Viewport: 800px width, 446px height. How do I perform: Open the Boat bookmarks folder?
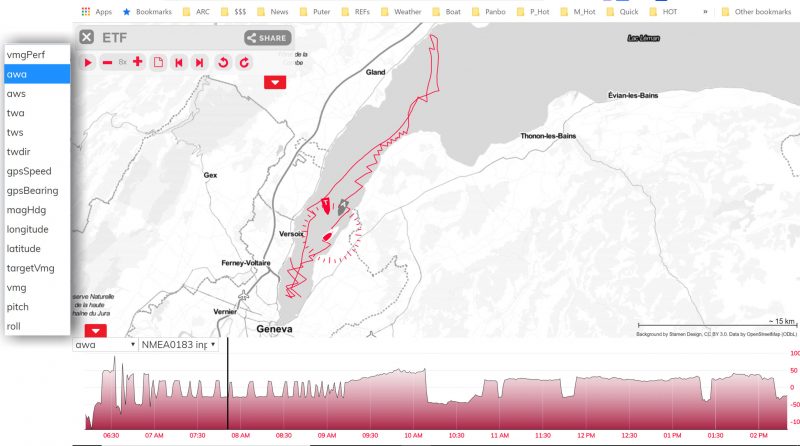click(446, 11)
